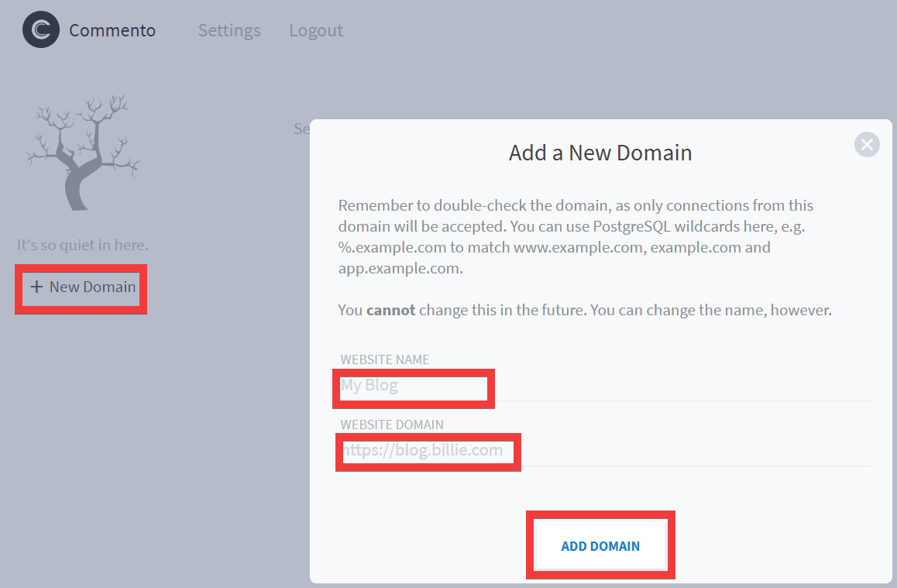This screenshot has width=897, height=588.
Task: Click the bold 'cannot' warning word
Action: (390, 310)
